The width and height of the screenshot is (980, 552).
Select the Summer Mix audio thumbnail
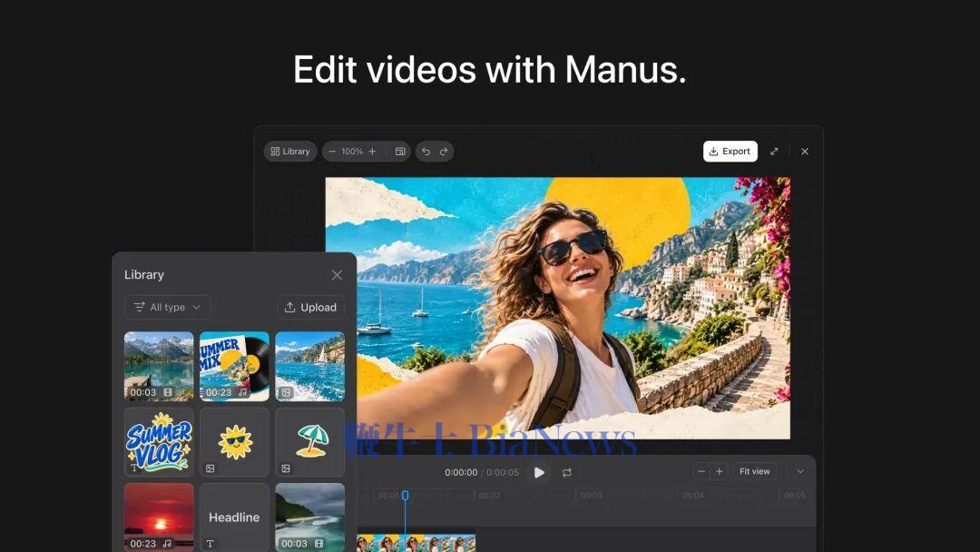coord(234,366)
